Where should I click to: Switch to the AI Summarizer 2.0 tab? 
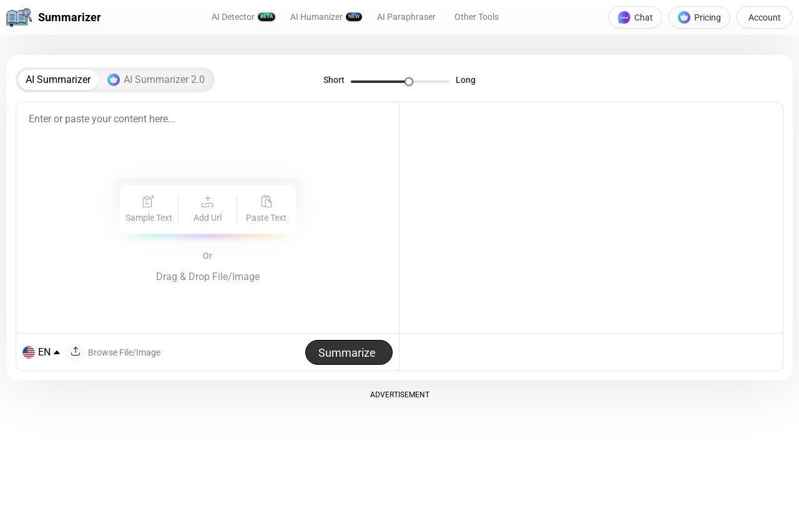coord(156,80)
